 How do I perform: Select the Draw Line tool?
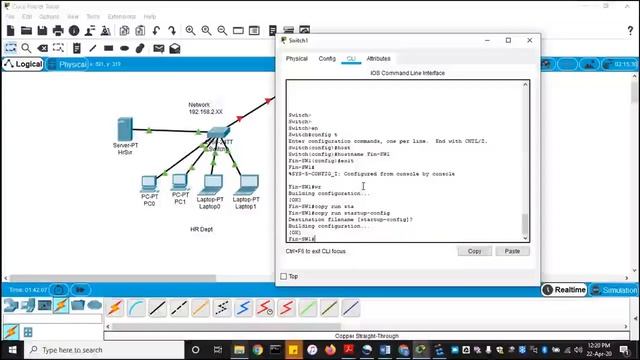coord(93,48)
